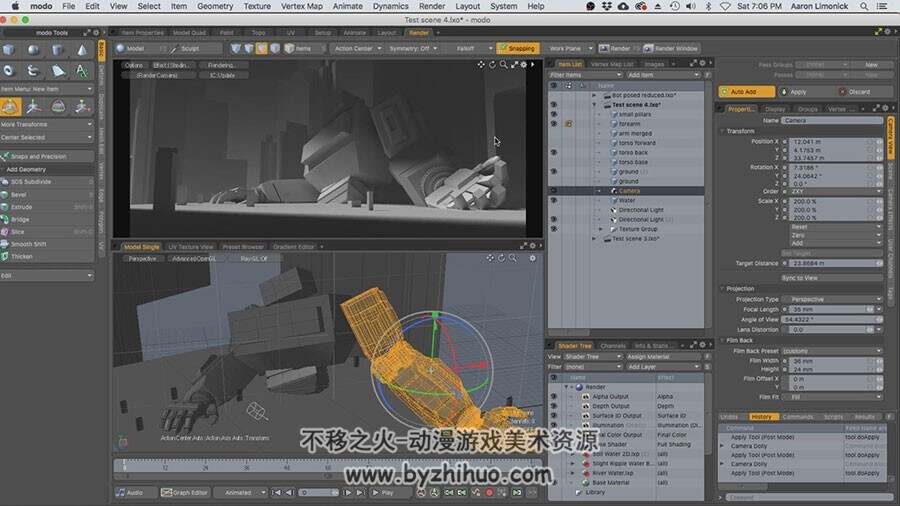Select the cylinder primitive tool
This screenshot has height=506, width=900.
(57, 50)
